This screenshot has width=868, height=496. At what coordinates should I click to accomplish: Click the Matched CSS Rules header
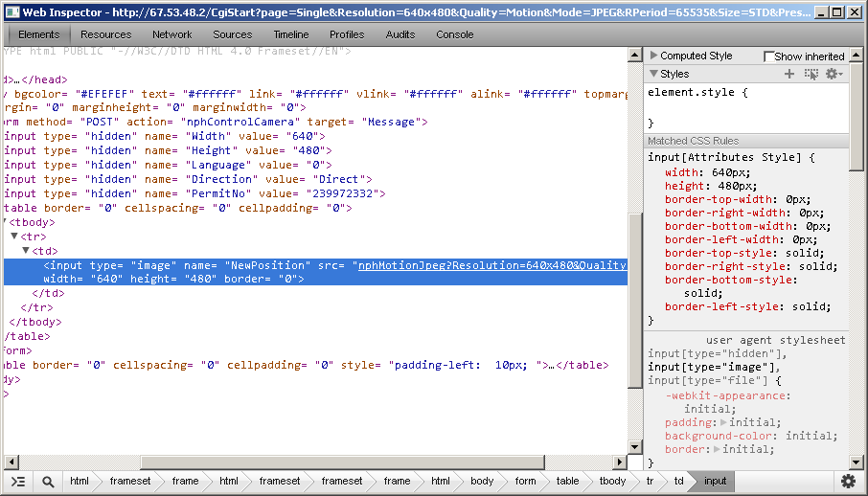tap(746, 141)
